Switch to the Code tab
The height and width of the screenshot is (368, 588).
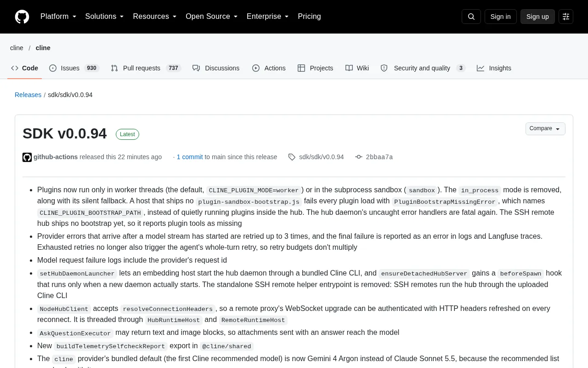25,68
